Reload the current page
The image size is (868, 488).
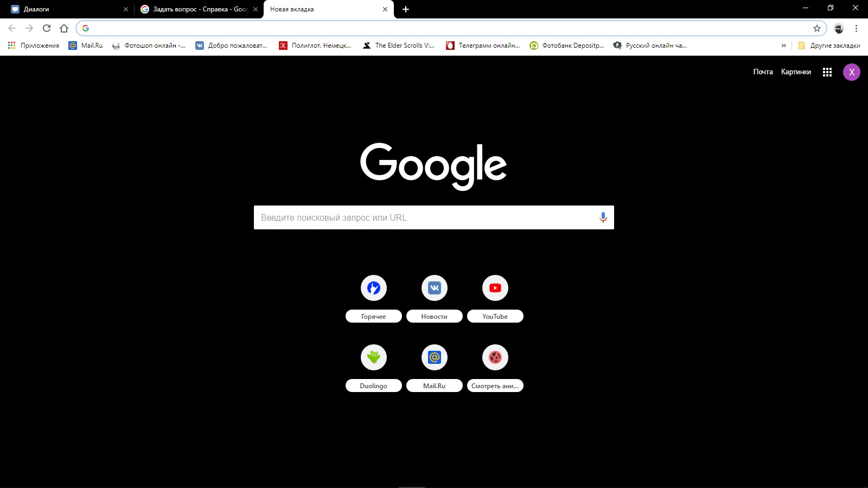[x=47, y=28]
